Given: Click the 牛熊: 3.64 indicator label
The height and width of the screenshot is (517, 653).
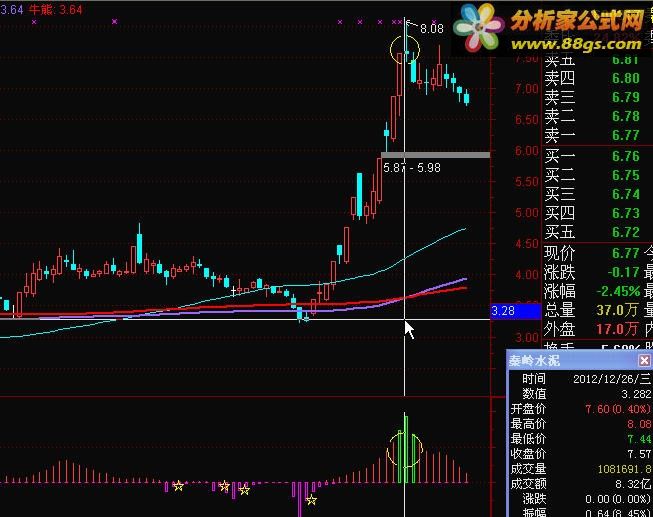Looking at the screenshot, I should (56, 9).
